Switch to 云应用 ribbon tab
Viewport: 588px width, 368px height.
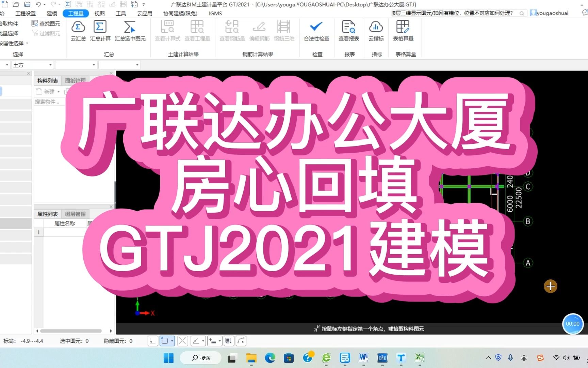(144, 13)
